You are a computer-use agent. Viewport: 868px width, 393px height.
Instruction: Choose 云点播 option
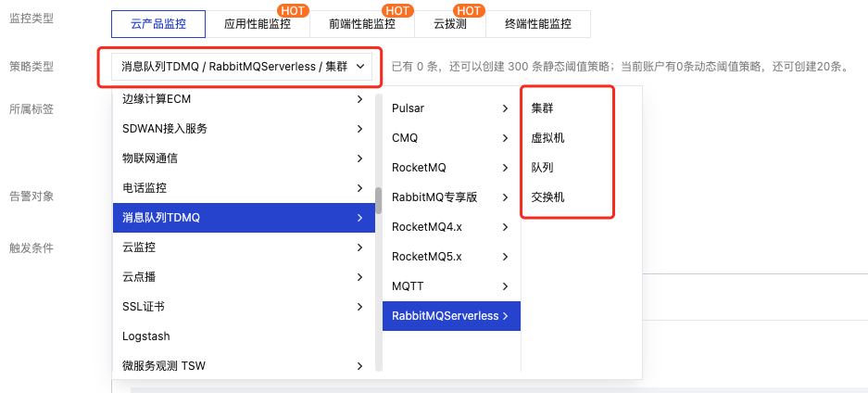coord(244,277)
